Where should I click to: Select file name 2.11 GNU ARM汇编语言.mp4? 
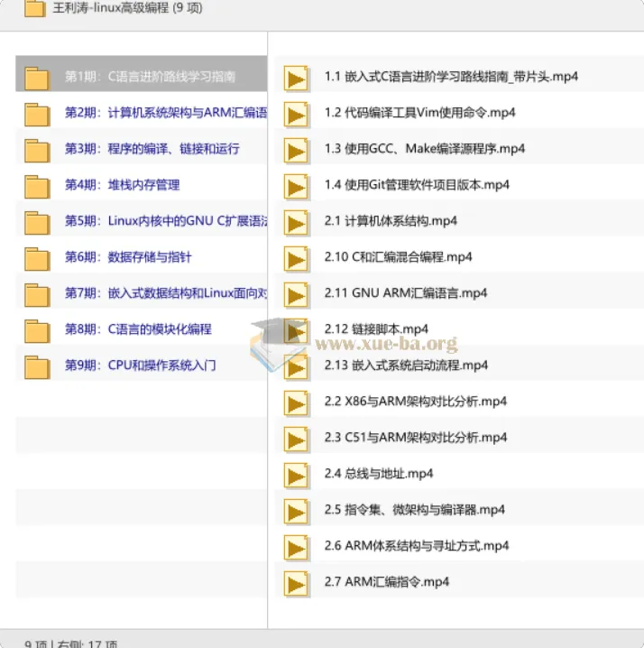pos(406,293)
